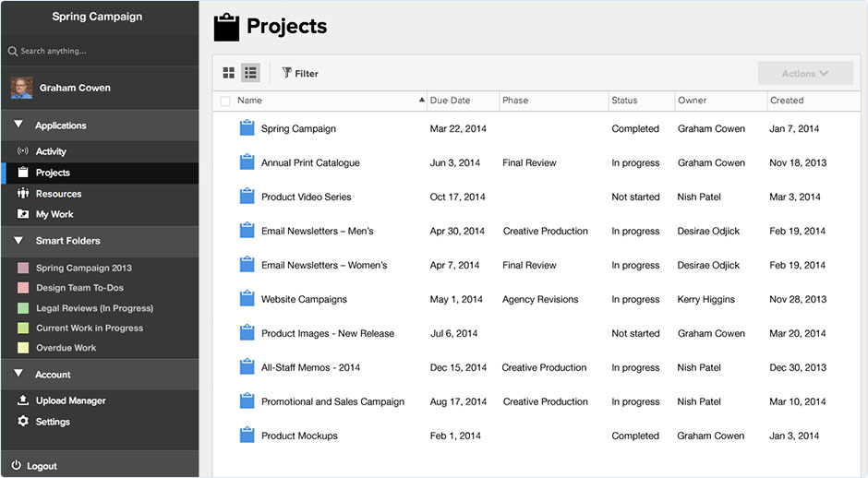
Task: Open the My Work folder icon
Action: 23,213
